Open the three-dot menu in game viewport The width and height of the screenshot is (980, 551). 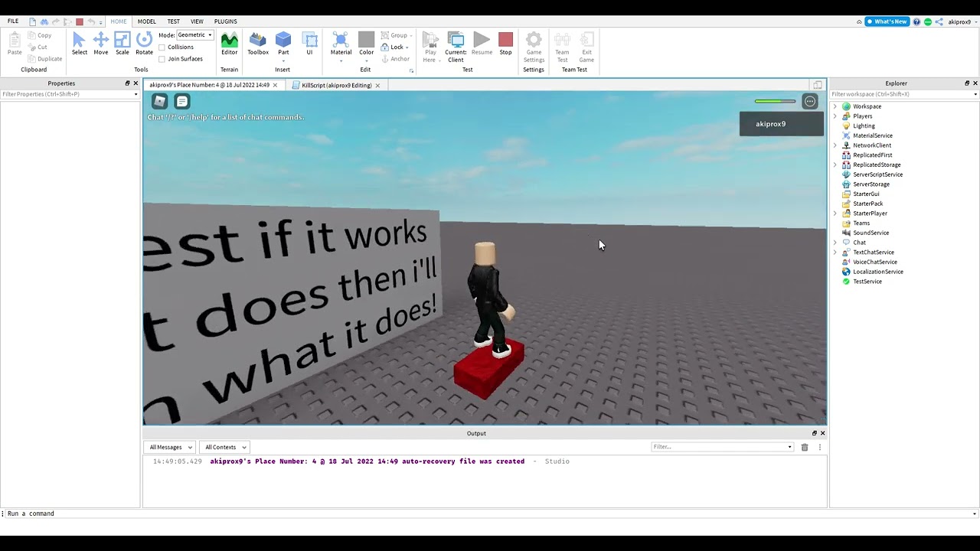click(809, 101)
